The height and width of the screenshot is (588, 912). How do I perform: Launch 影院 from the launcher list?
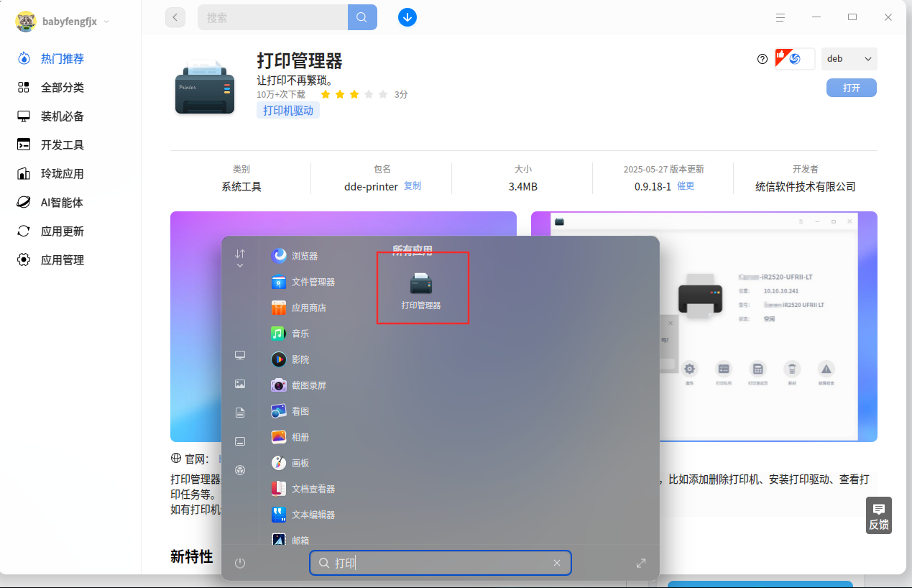pyautogui.click(x=290, y=359)
